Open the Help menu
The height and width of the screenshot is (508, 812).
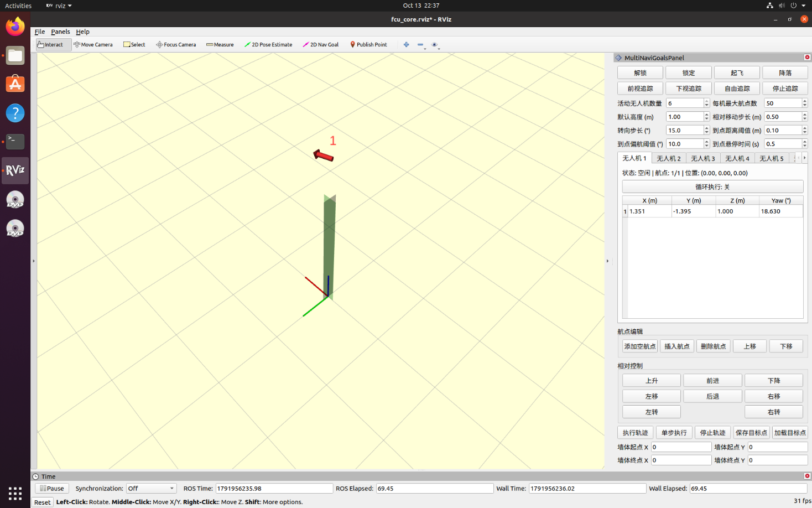82,32
